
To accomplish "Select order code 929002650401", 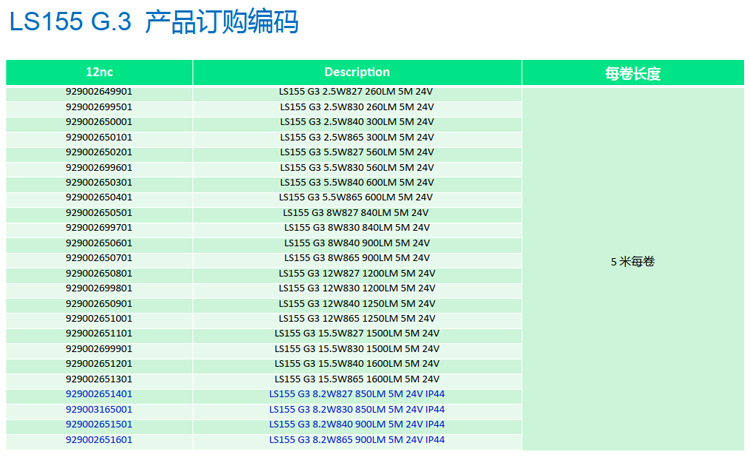I will click(x=99, y=197).
